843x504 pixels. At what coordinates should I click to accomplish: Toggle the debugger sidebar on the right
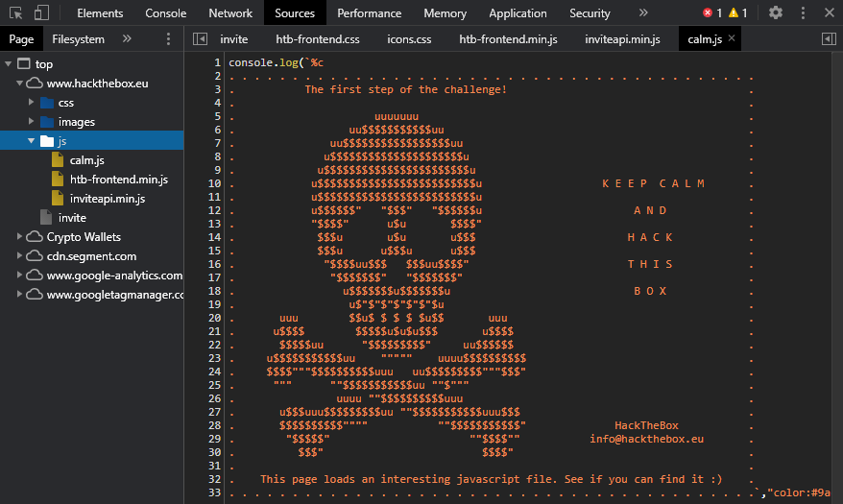click(829, 38)
